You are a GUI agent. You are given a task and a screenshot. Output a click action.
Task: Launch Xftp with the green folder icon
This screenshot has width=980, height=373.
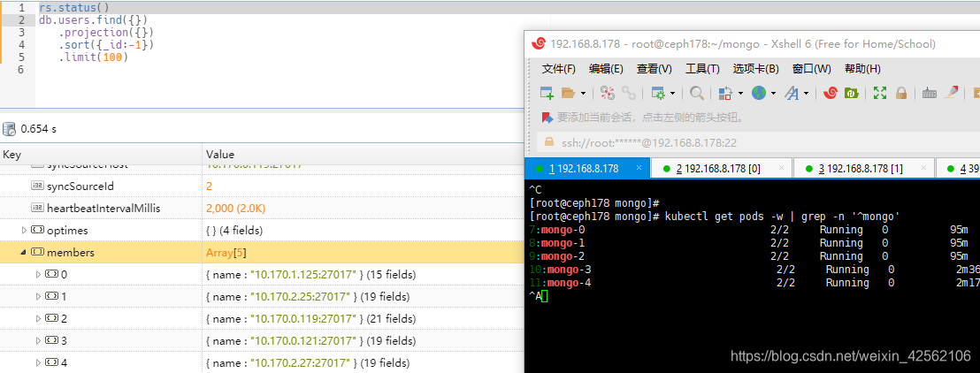pos(851,93)
